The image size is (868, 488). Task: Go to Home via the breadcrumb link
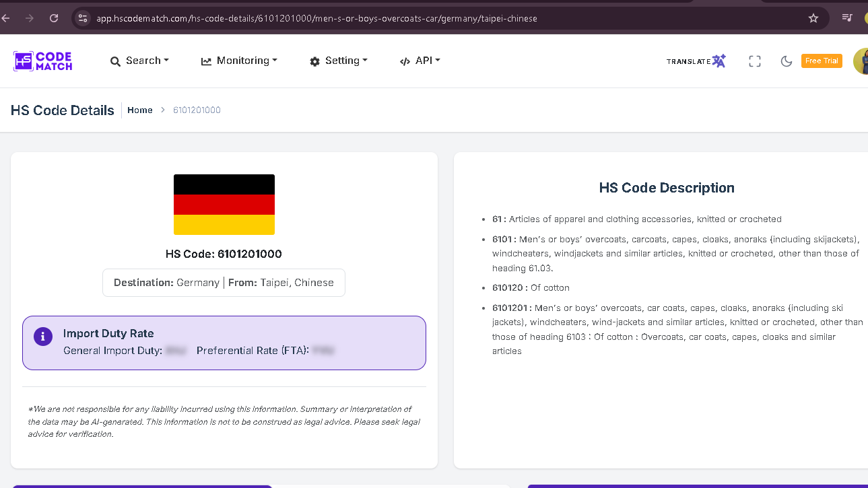point(140,110)
